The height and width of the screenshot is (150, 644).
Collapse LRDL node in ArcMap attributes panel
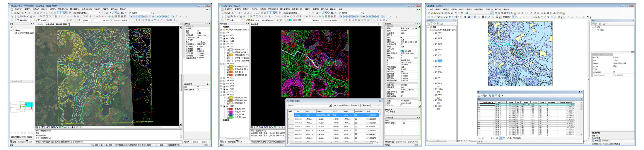point(593,27)
